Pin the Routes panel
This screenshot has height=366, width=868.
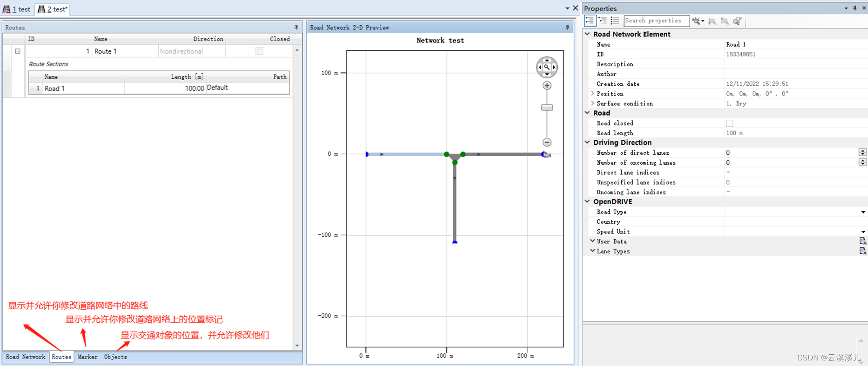296,28
